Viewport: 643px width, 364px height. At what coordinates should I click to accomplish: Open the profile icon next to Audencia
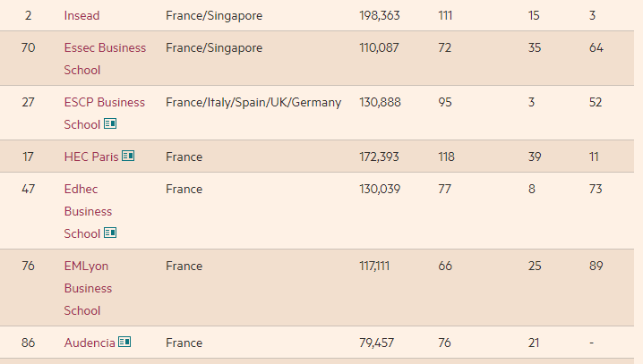[124, 342]
